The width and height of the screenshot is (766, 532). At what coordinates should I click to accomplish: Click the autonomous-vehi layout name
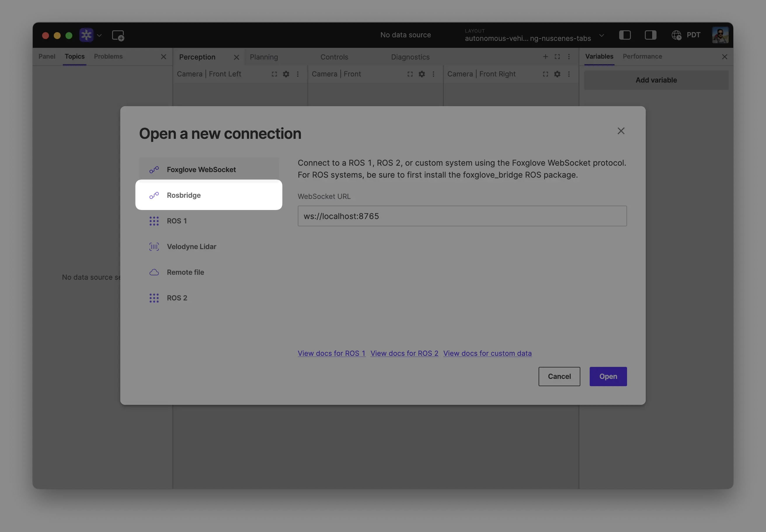pos(528,38)
